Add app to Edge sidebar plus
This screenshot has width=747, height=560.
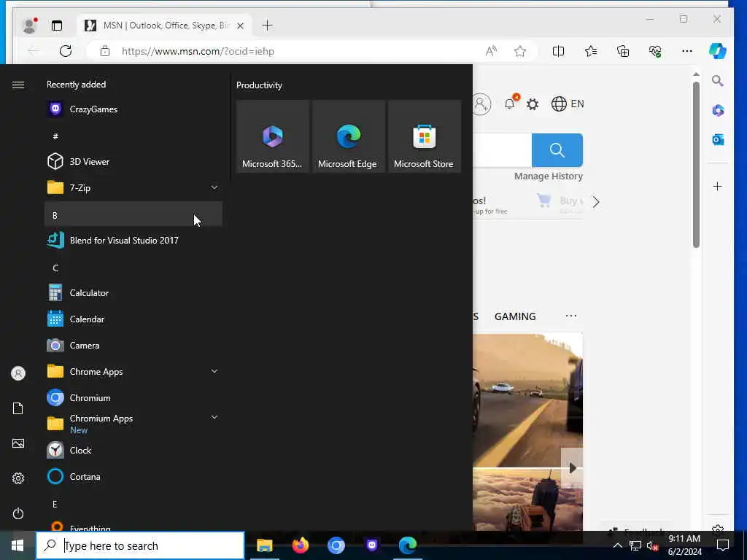point(718,186)
